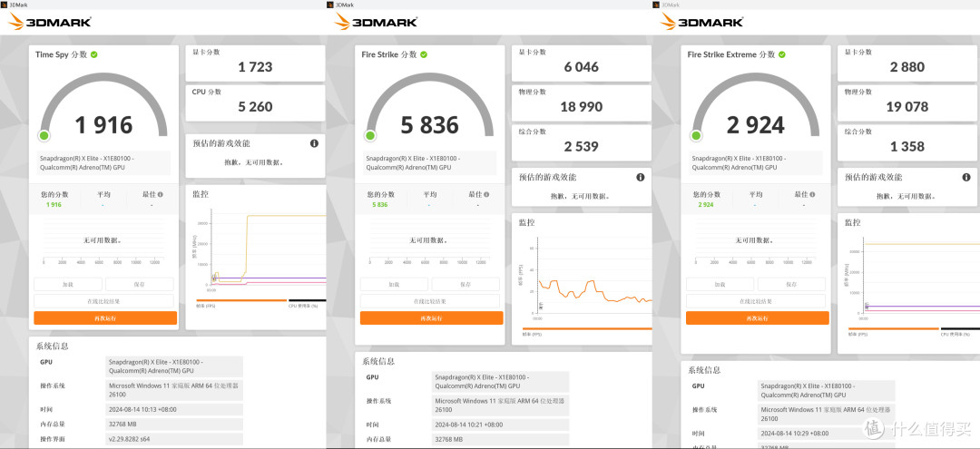Click the 3DMark logo in the Fire Strike window
Screen dimensions: 980x449
(377, 22)
